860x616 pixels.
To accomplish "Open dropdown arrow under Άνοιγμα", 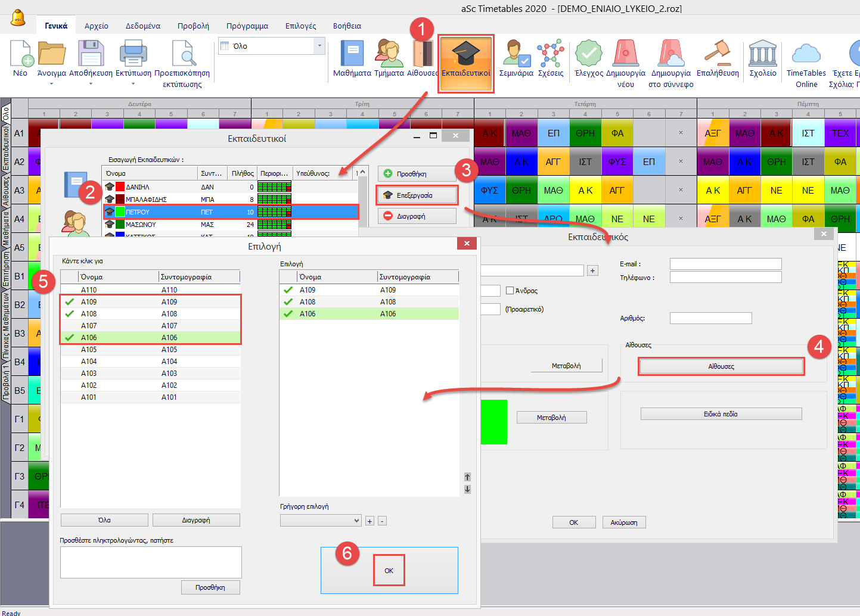I will 51,84.
